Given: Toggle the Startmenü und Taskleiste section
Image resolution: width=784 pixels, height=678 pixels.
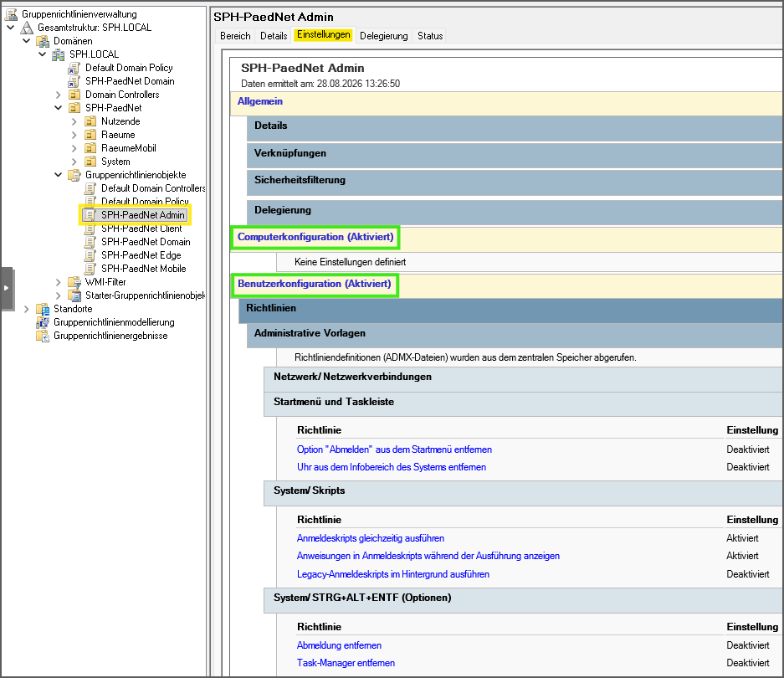Looking at the screenshot, I should 523,403.
